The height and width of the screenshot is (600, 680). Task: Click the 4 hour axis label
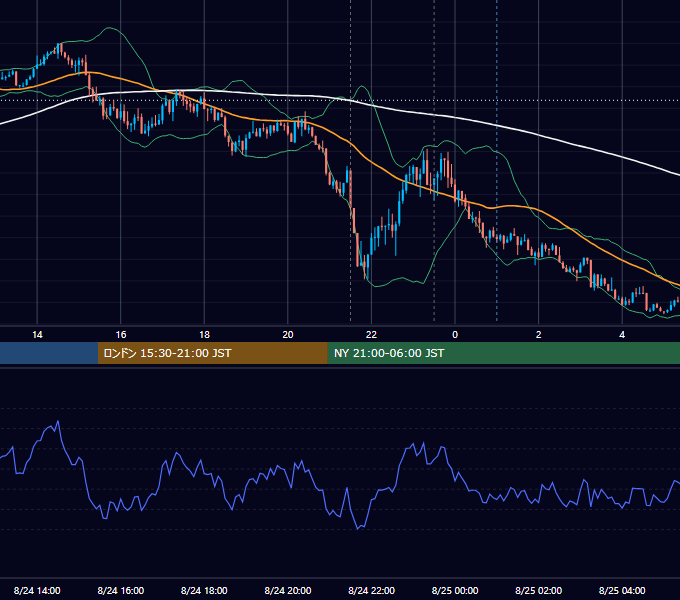coord(622,334)
